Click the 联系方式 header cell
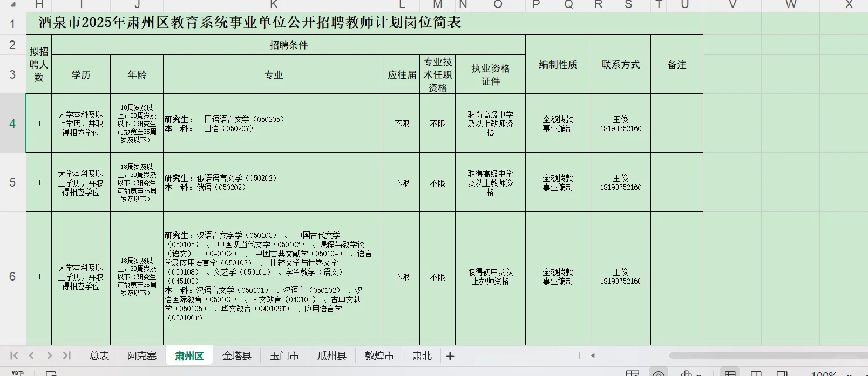The width and height of the screenshot is (868, 376). (x=621, y=64)
